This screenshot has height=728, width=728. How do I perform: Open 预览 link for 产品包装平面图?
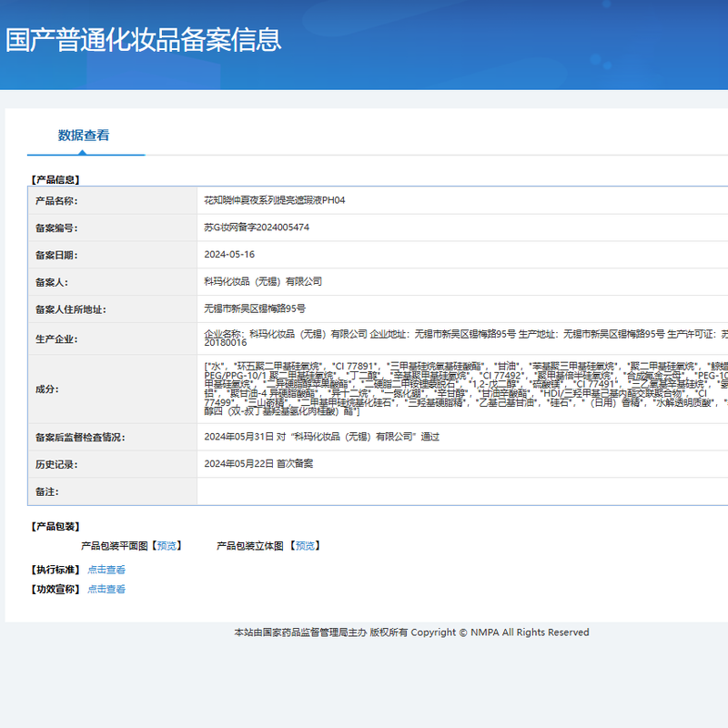coord(167,546)
